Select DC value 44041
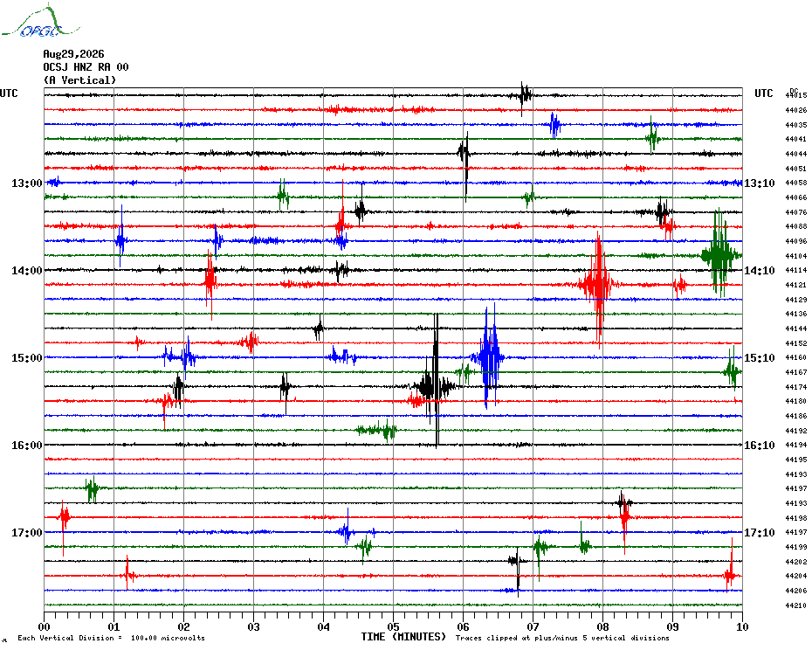The image size is (812, 650). pos(796,139)
